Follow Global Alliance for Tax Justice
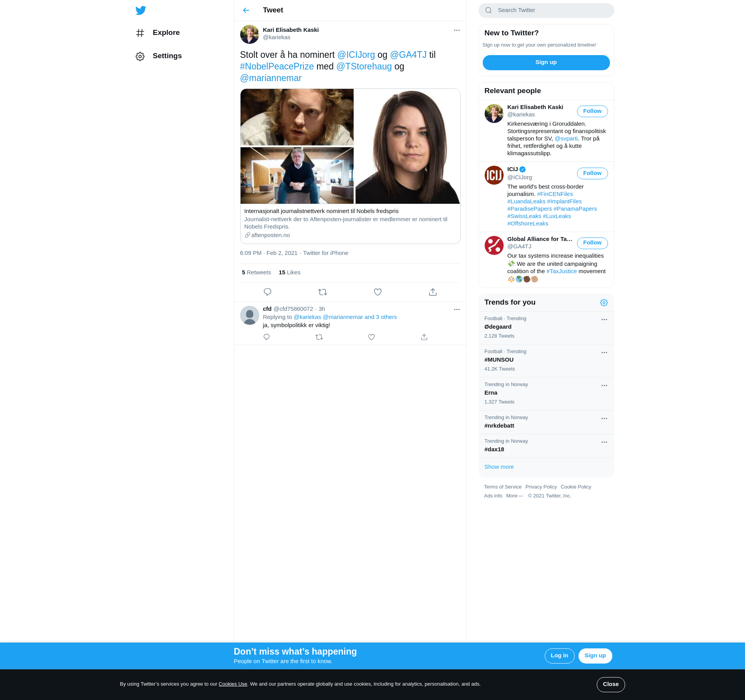This screenshot has width=745, height=700. pyautogui.click(x=592, y=243)
